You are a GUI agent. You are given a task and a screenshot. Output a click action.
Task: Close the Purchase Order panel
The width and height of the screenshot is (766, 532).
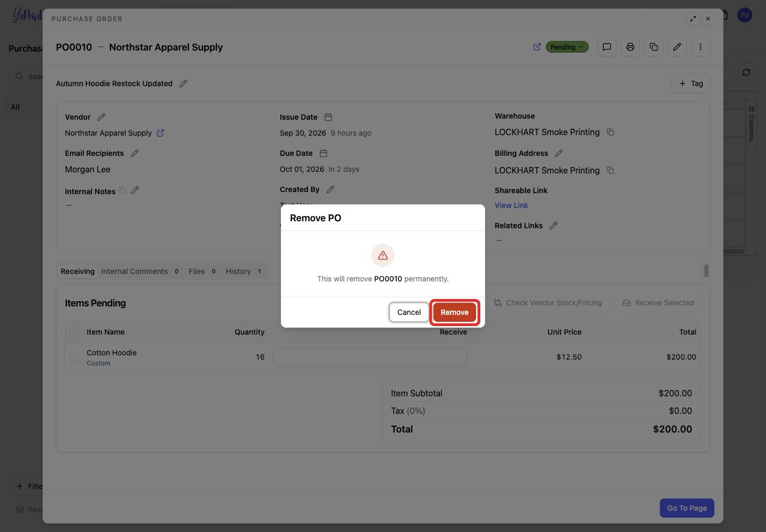click(708, 19)
